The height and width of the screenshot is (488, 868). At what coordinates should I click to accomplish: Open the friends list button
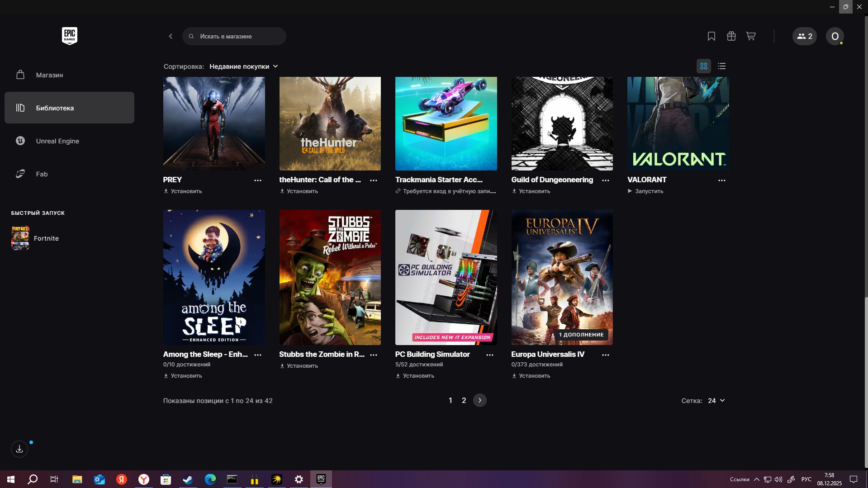click(x=804, y=36)
